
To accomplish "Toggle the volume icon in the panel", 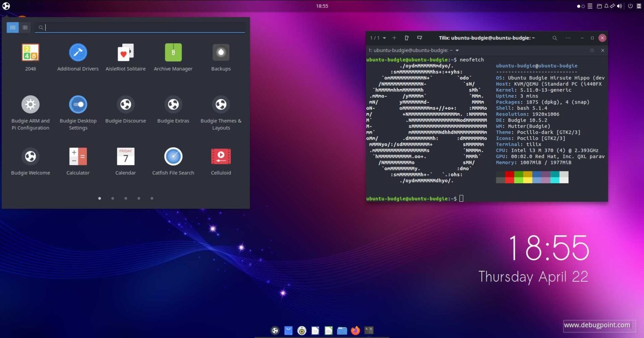I will point(620,6).
